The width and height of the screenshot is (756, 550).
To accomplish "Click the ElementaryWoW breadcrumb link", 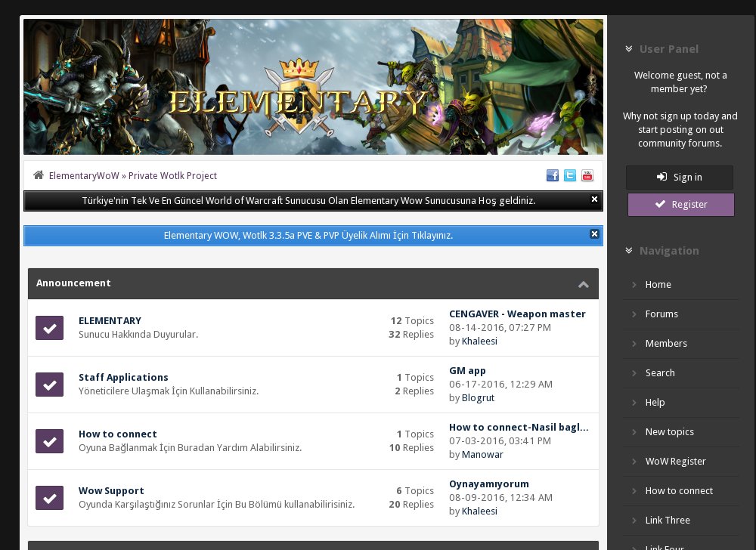I will (84, 176).
